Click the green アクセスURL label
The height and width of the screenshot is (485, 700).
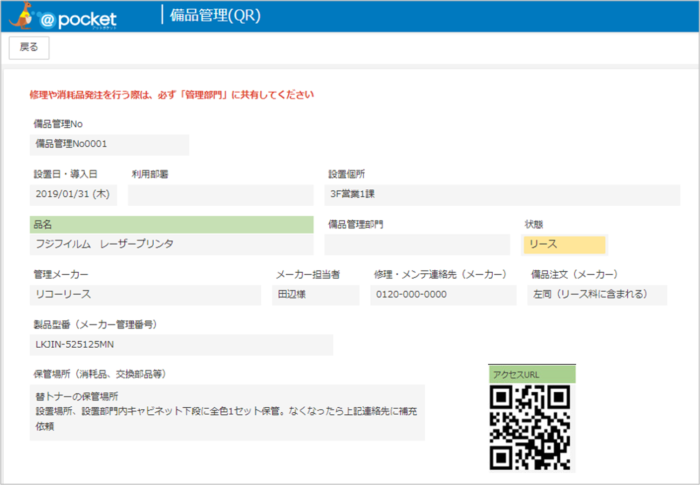(532, 374)
